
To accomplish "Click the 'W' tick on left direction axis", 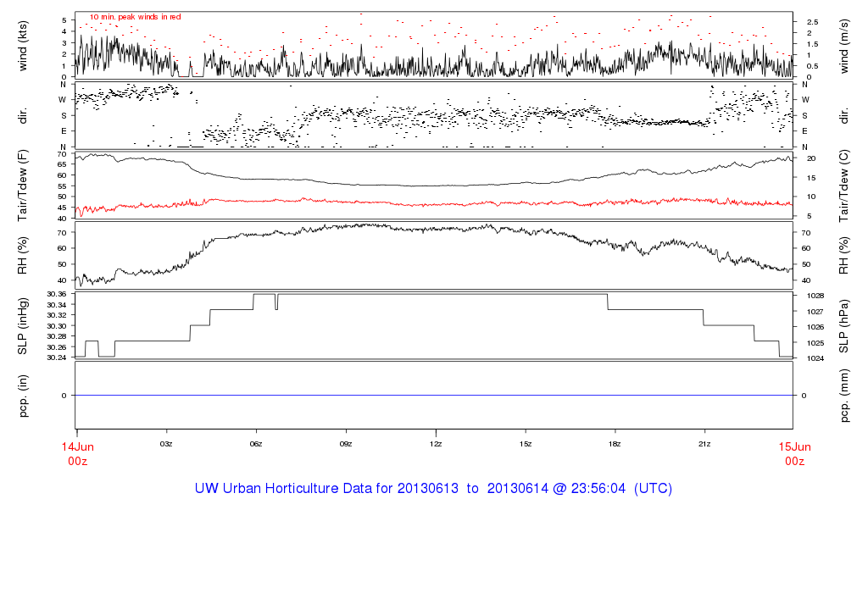I will (x=63, y=100).
